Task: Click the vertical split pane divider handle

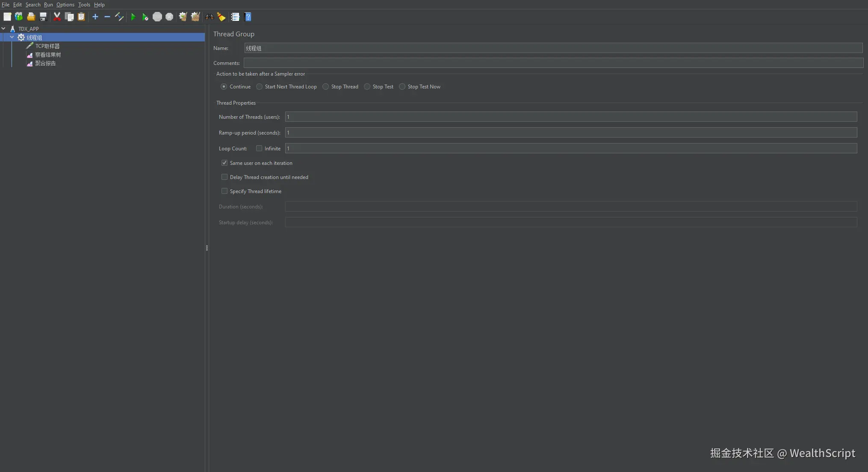Action: pyautogui.click(x=207, y=248)
